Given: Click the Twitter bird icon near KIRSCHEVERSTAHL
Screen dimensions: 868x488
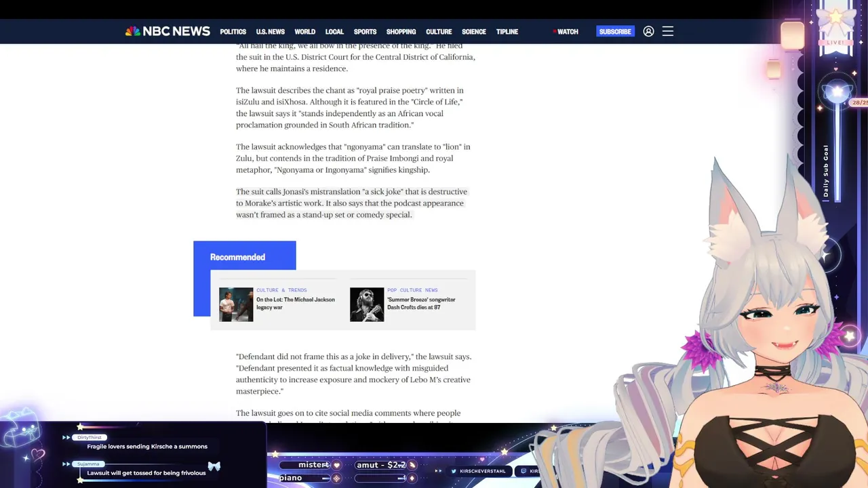Looking at the screenshot, I should click(x=454, y=471).
